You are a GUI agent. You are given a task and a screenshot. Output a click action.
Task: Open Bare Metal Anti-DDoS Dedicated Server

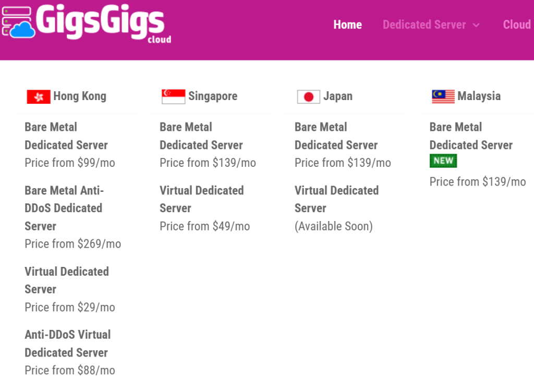(x=64, y=209)
